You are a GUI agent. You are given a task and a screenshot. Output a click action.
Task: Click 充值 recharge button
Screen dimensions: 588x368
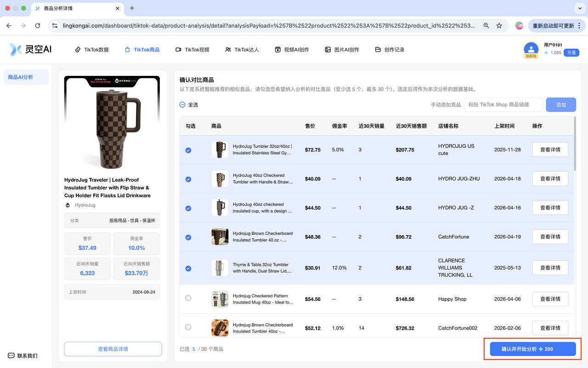tap(571, 52)
